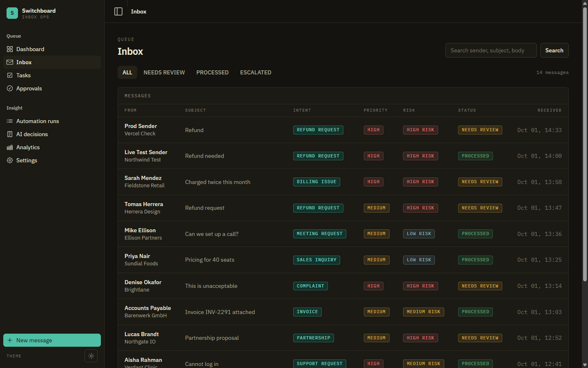Open Mike Ellison message row
This screenshot has height=368, width=588.
click(x=343, y=234)
